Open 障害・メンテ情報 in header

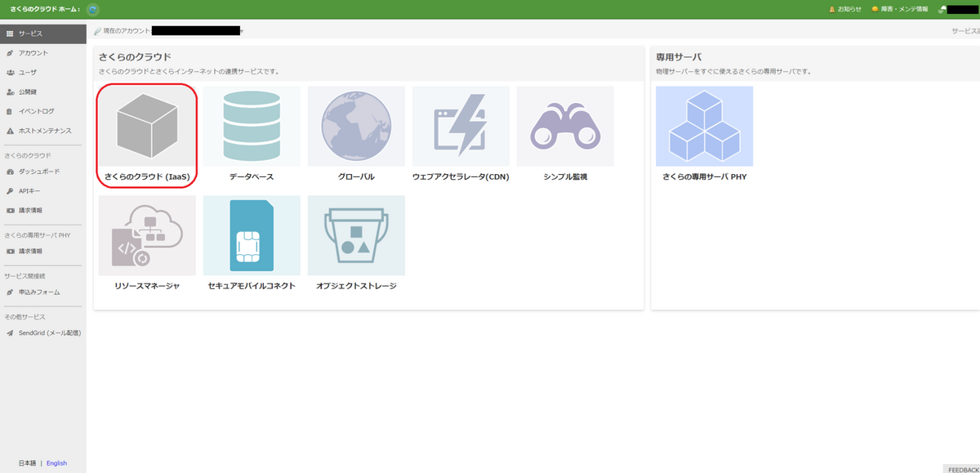tap(899, 9)
